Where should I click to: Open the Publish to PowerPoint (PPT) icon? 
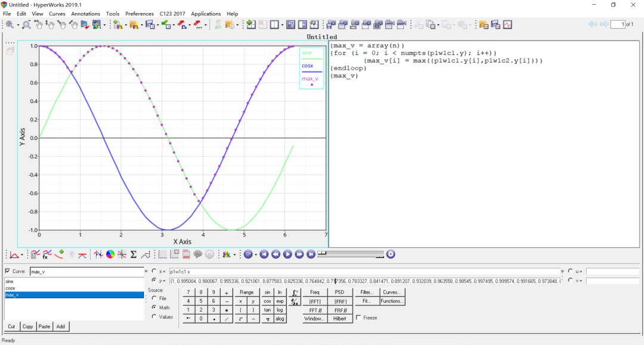(x=197, y=24)
